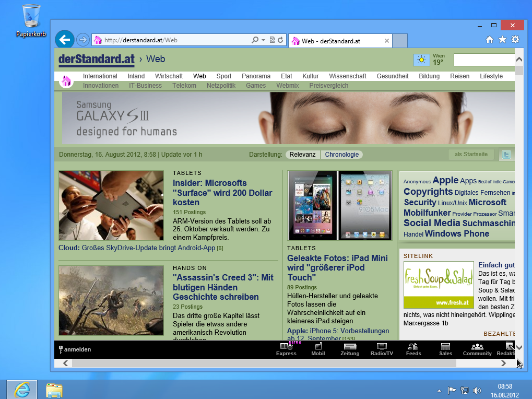
Task: Open the Wissenschaft section
Action: 348,76
